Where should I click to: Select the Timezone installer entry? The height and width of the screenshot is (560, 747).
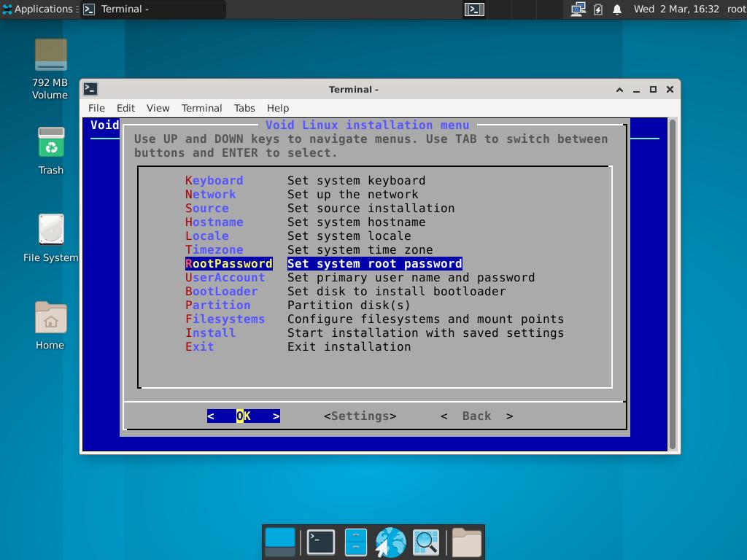point(309,249)
